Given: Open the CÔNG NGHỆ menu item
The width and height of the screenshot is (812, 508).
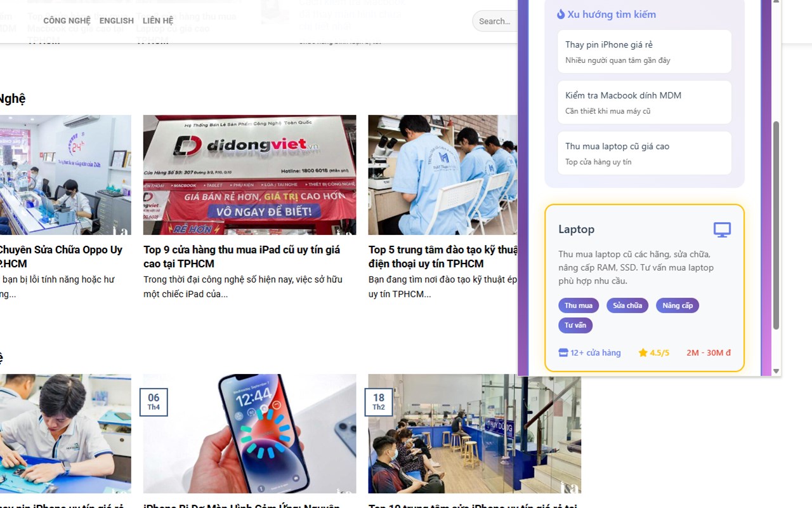Looking at the screenshot, I should [x=67, y=21].
